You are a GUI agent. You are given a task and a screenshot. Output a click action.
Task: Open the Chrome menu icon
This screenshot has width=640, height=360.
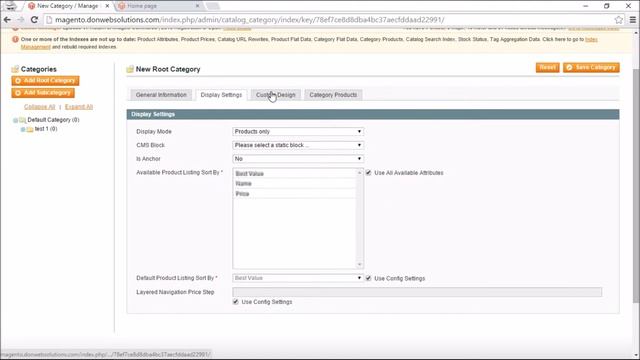pyautogui.click(x=633, y=20)
